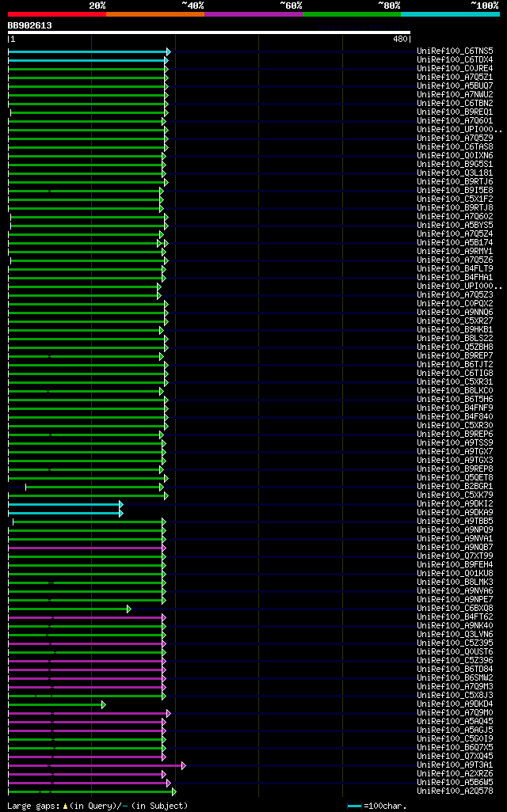
Task: Select hit label UniRef100_B9REQ1
Action: pos(456,112)
